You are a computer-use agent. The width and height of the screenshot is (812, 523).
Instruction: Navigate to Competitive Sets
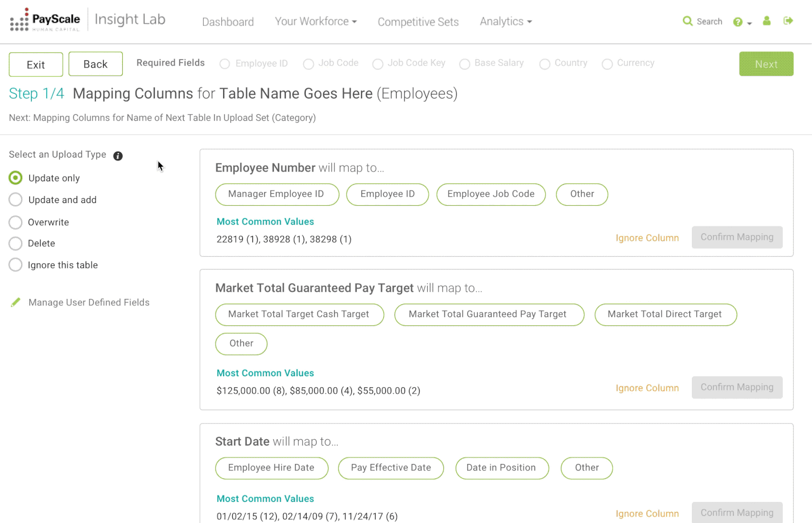pyautogui.click(x=418, y=22)
